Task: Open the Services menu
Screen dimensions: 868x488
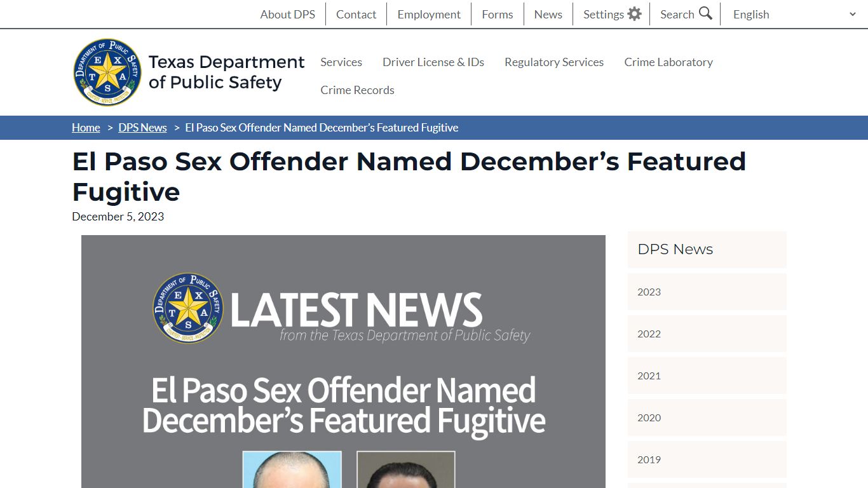Action: tap(341, 62)
